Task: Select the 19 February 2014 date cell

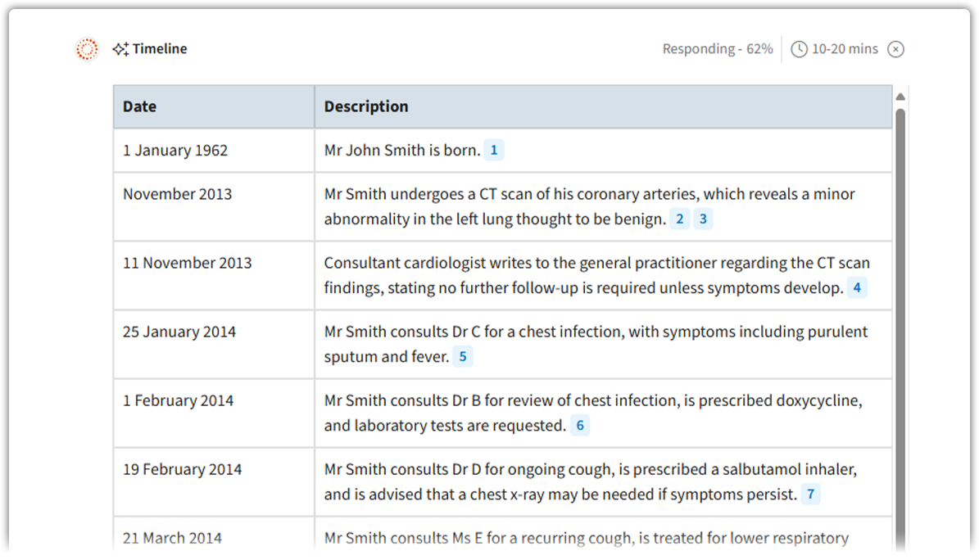Action: [183, 470]
